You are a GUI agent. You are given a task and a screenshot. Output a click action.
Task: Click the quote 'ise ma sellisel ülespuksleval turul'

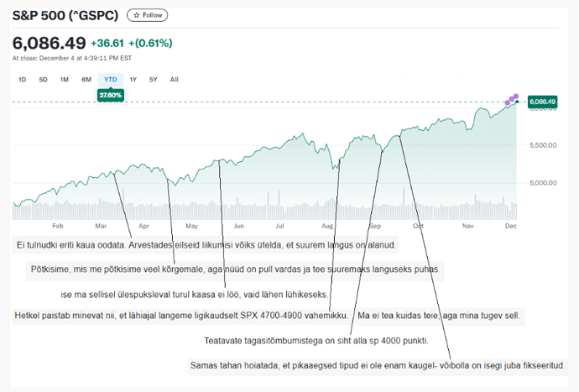[195, 295]
